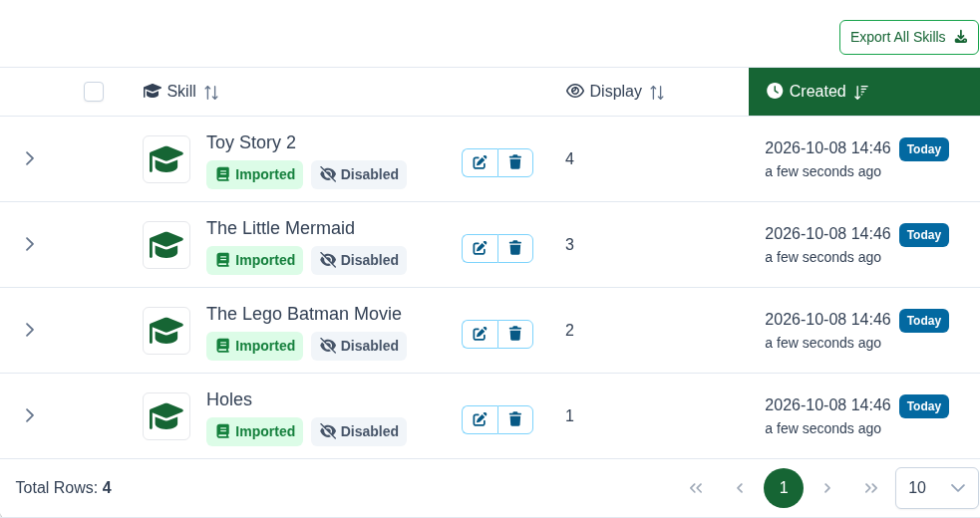Edit the Holes skill
Viewport: 980px width, 518px height.
coord(480,419)
